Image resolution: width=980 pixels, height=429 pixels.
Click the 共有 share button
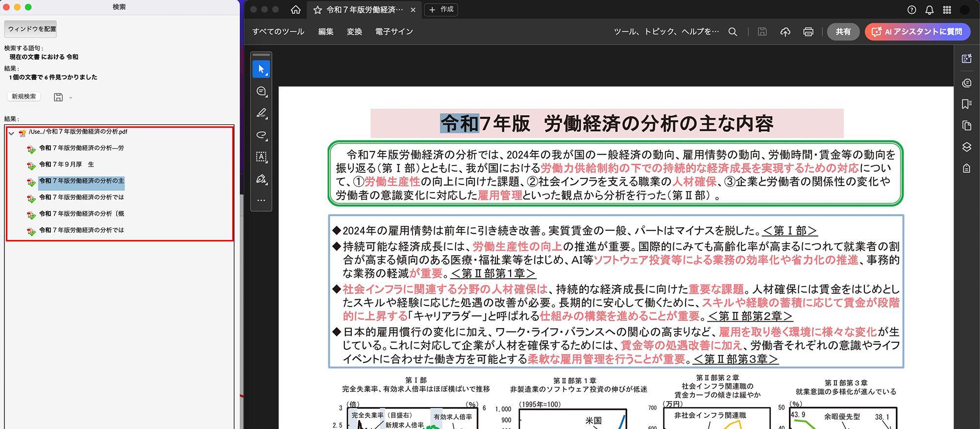(x=843, y=32)
